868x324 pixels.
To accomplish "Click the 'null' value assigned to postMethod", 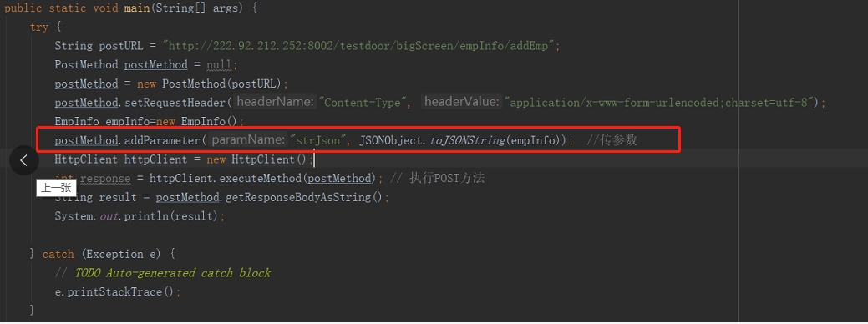I will click(219, 65).
